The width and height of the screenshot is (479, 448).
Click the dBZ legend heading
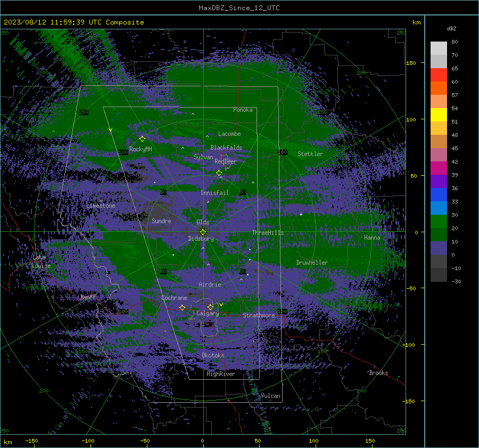point(451,28)
